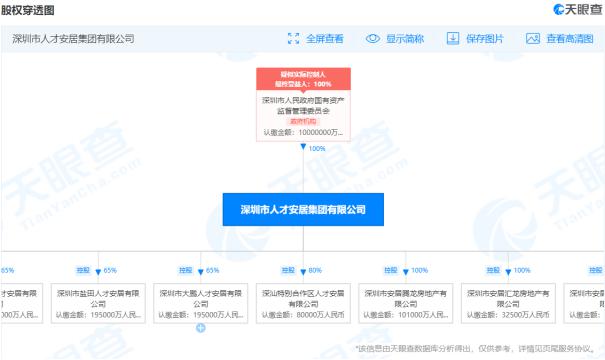Image resolution: width=605 pixels, height=360 pixels.
Task: Click the eye icon for 显示简称
Action: coord(373,39)
